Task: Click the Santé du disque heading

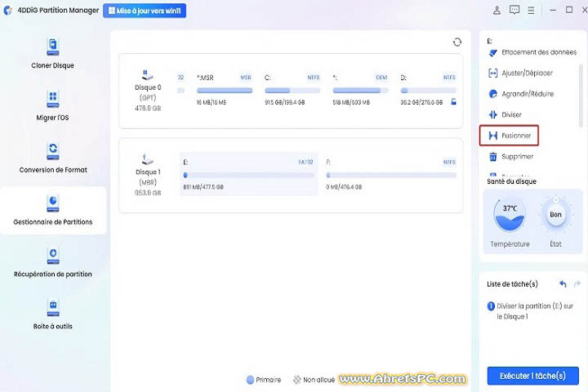Action: tap(511, 181)
